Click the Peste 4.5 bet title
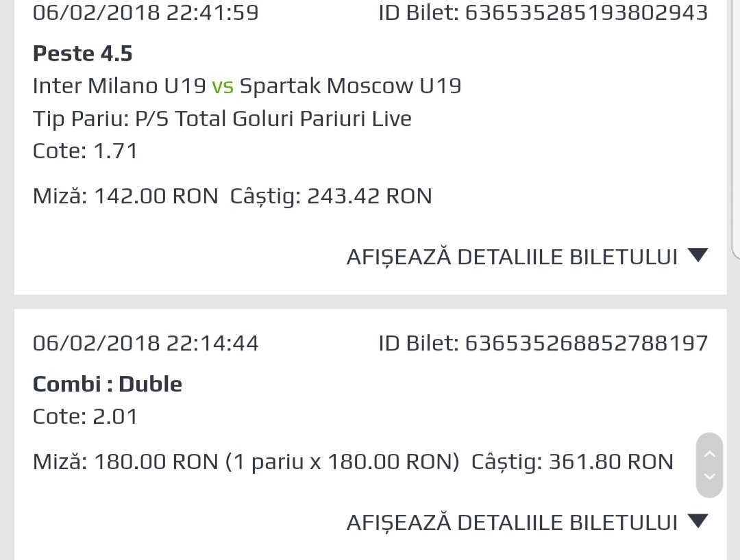 point(83,53)
